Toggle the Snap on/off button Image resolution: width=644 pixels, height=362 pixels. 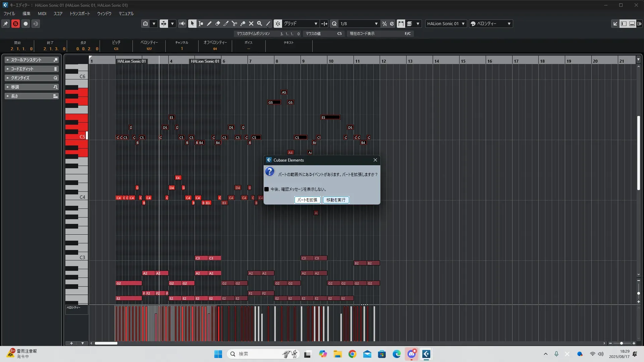(x=278, y=23)
